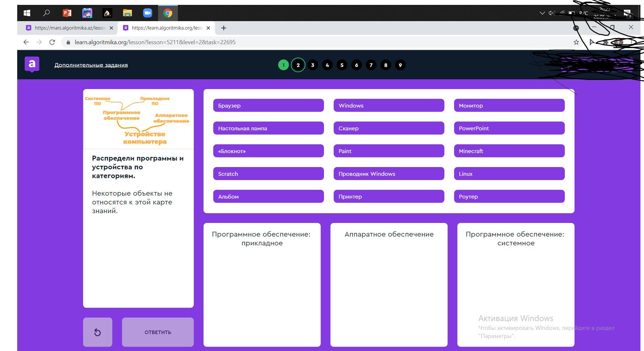Viewport: 644px width, 351px height.
Task: Click the address bar URL
Action: click(x=155, y=42)
